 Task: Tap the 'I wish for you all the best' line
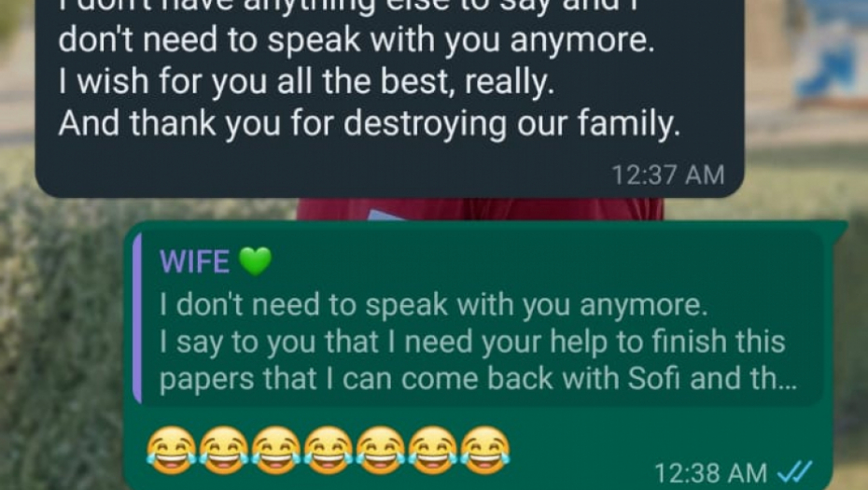(306, 82)
